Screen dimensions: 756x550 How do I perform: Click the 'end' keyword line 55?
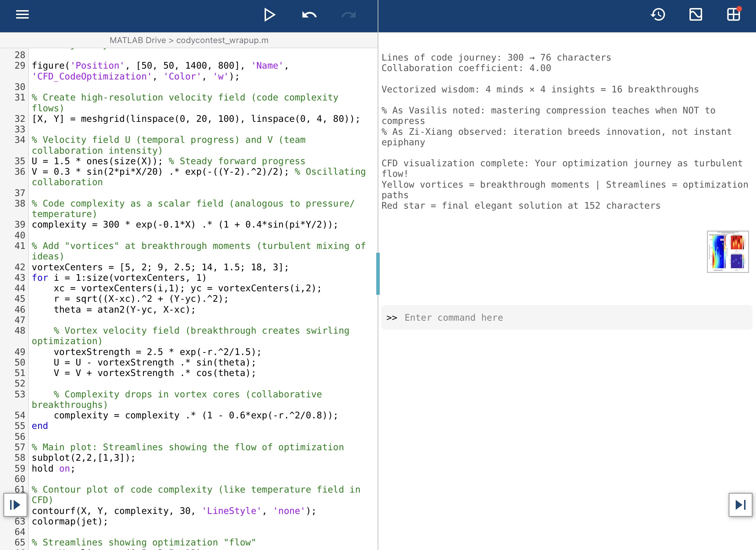pyautogui.click(x=40, y=426)
